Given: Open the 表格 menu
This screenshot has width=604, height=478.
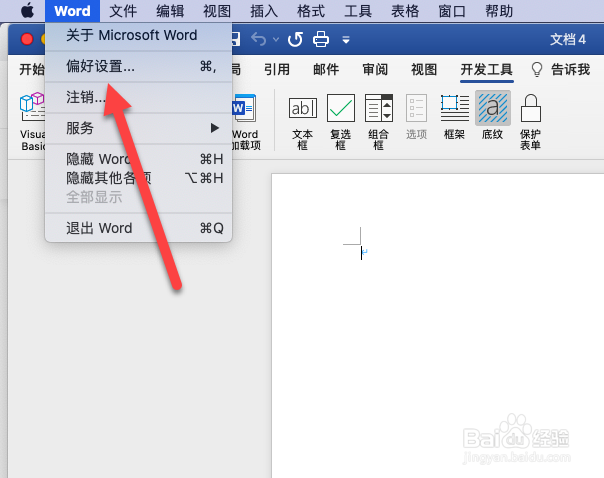Looking at the screenshot, I should click(x=405, y=11).
